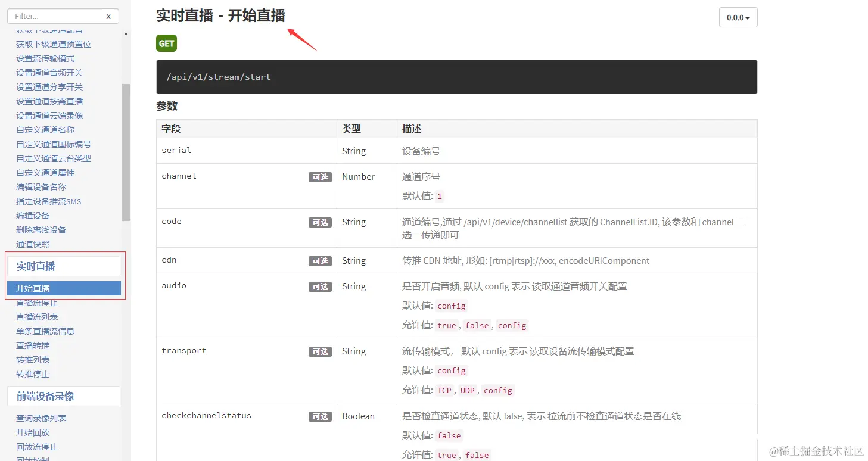Open 回放流停止 sidebar item
Image resolution: width=868 pixels, height=461 pixels.
[37, 447]
